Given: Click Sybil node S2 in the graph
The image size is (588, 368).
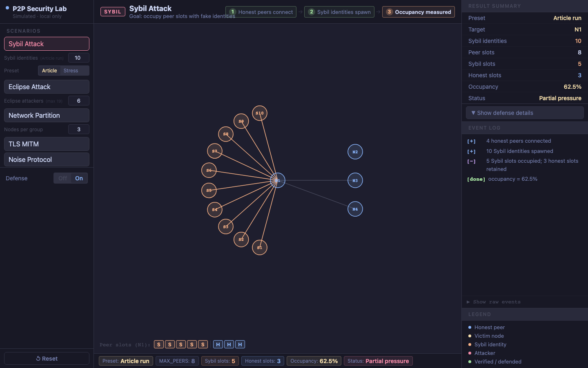Looking at the screenshot, I should (x=241, y=239).
